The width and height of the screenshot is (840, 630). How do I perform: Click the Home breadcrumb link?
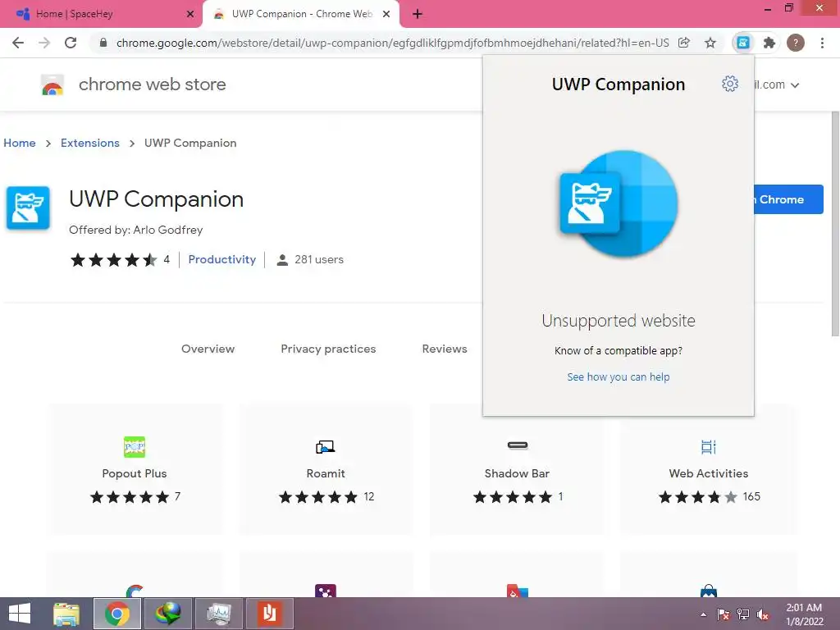[20, 143]
